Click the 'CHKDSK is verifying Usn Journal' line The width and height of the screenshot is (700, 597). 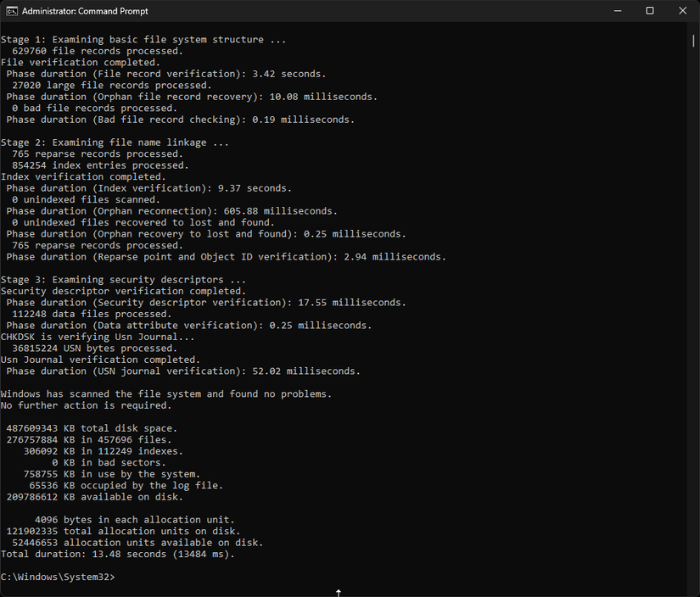pos(98,337)
